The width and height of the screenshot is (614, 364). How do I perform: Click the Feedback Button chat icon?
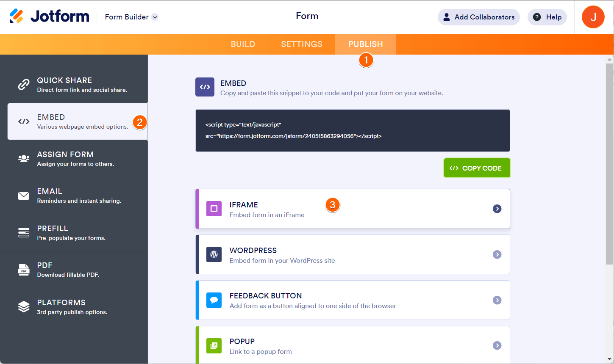(214, 300)
